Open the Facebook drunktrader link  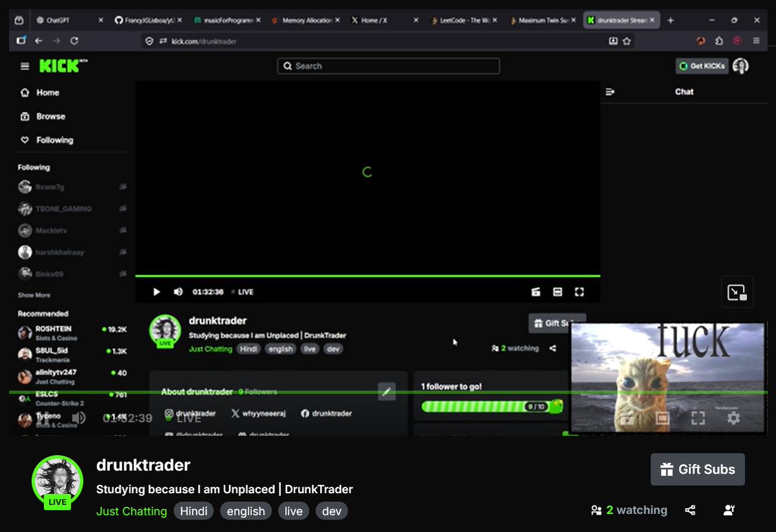[327, 414]
